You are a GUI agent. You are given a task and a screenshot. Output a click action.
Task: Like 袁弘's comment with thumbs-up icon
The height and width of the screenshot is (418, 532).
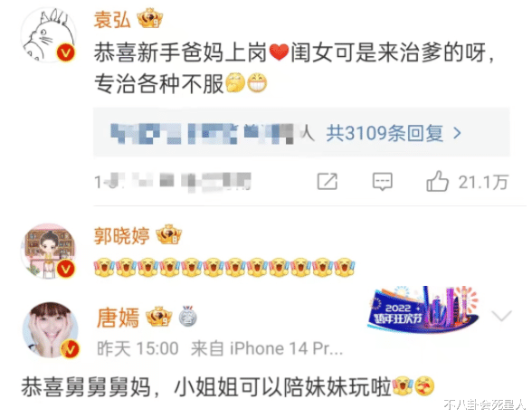pos(437,181)
